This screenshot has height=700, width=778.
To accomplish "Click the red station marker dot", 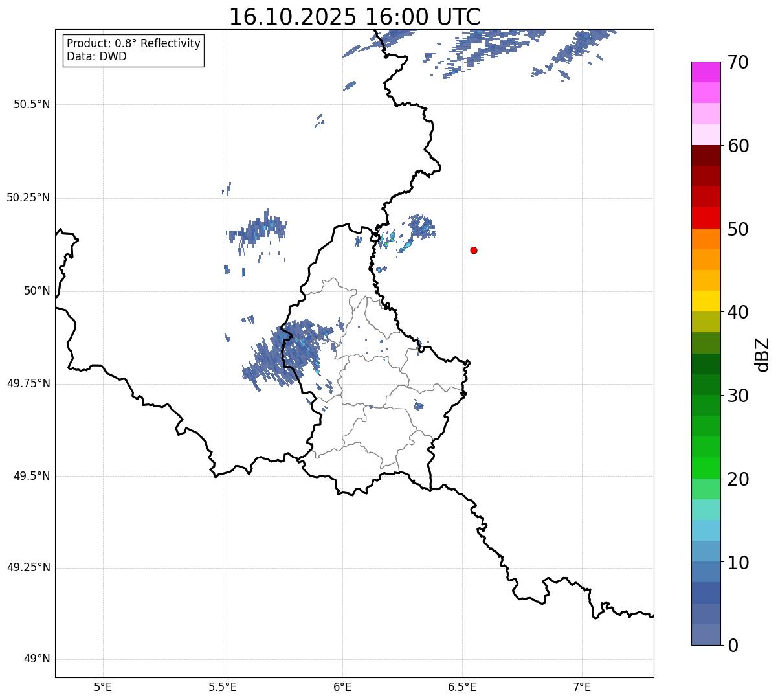I will (474, 250).
